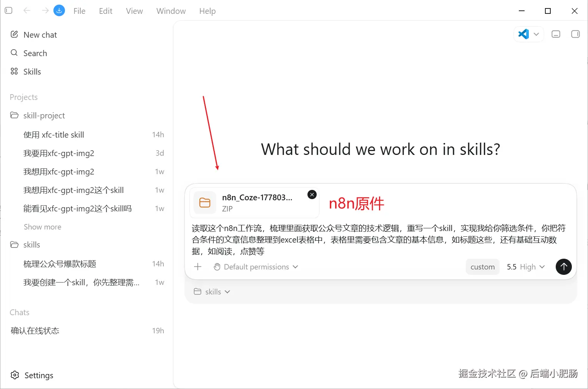Viewport: 588px width, 389px height.
Task: Open the skills folder selector dropdown
Action: (212, 292)
